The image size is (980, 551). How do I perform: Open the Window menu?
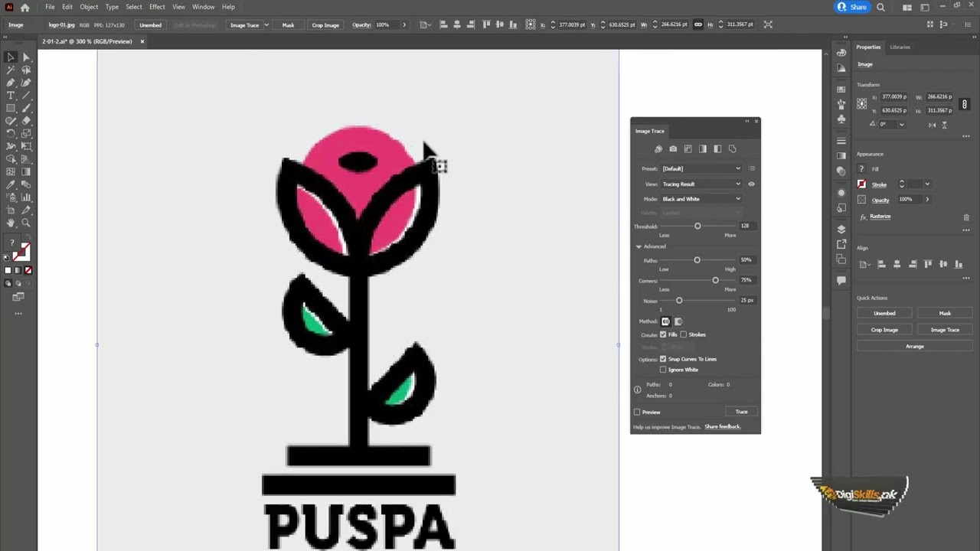point(203,7)
